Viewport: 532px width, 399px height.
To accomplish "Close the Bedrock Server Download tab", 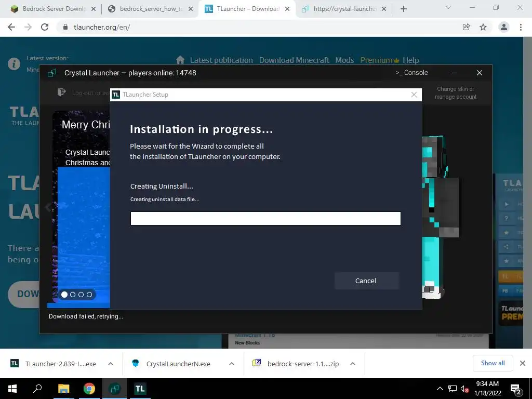I will coord(94,9).
